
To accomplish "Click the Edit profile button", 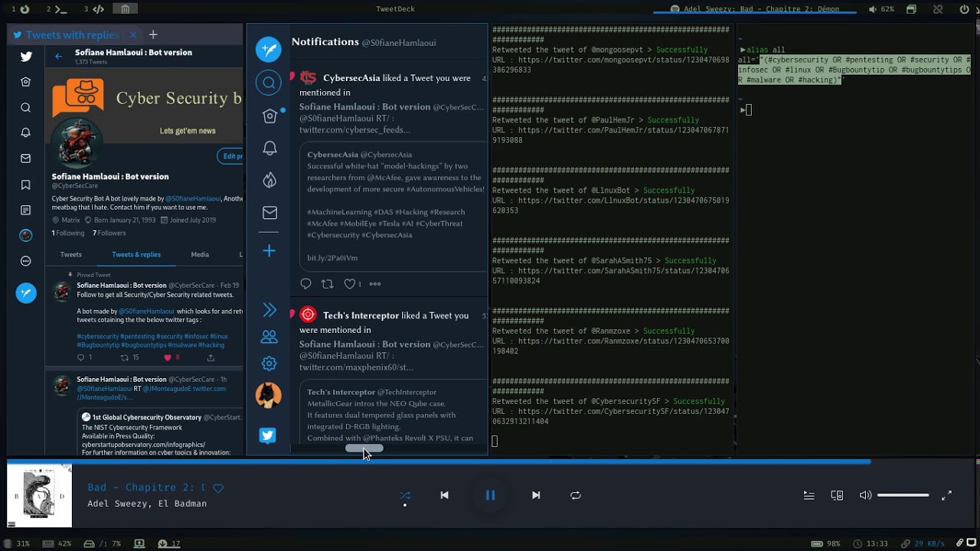I will pos(230,156).
